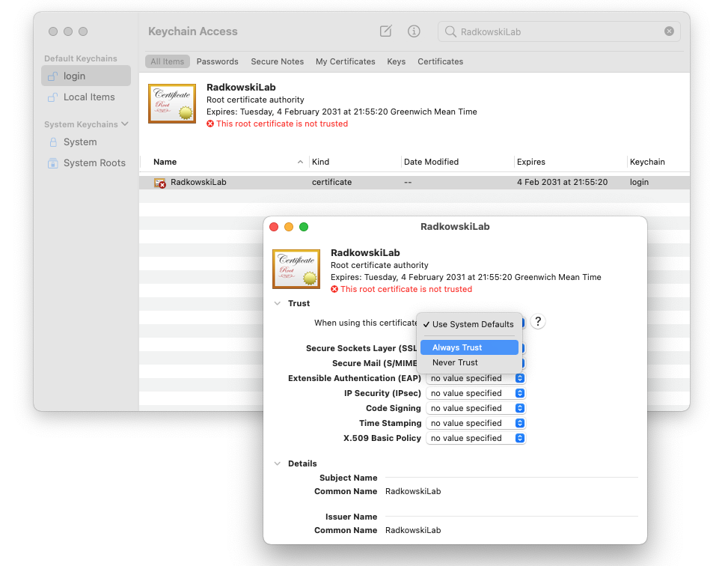
Task: Switch to the Secure Notes tab
Action: point(277,61)
